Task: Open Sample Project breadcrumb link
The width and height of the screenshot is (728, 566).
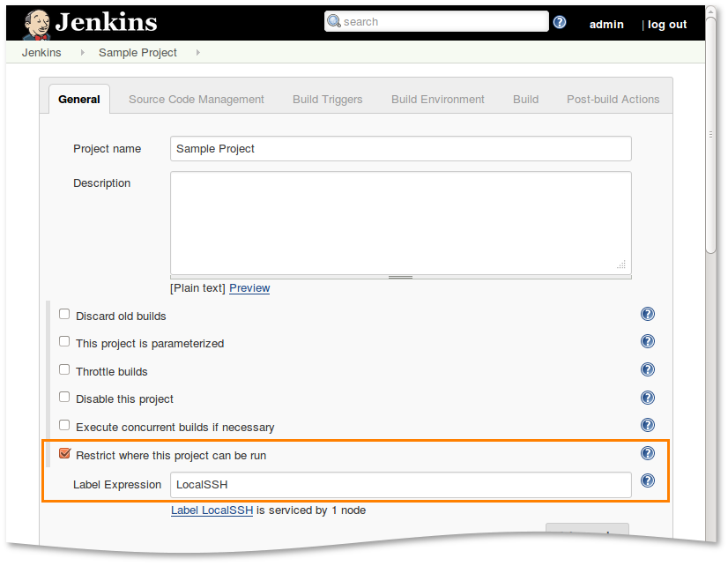Action: click(x=137, y=53)
